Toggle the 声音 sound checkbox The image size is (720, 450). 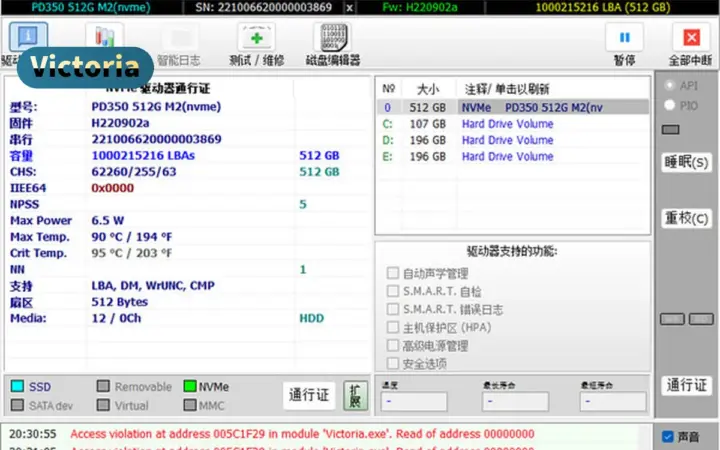tap(668, 436)
